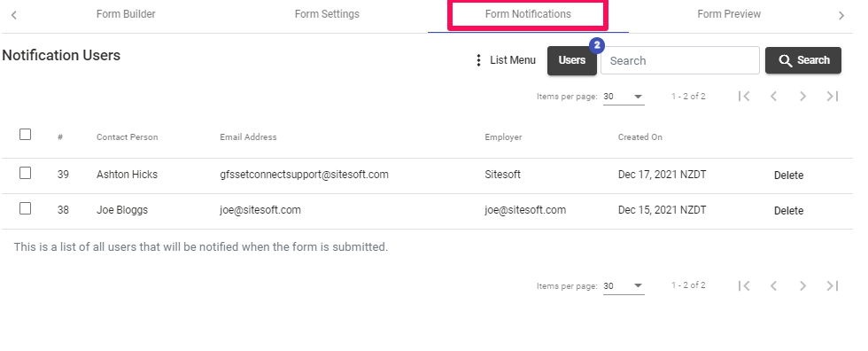Screen dimensions: 868x351
Task: Delete the Joe Bloggs notification user
Action: (x=788, y=211)
